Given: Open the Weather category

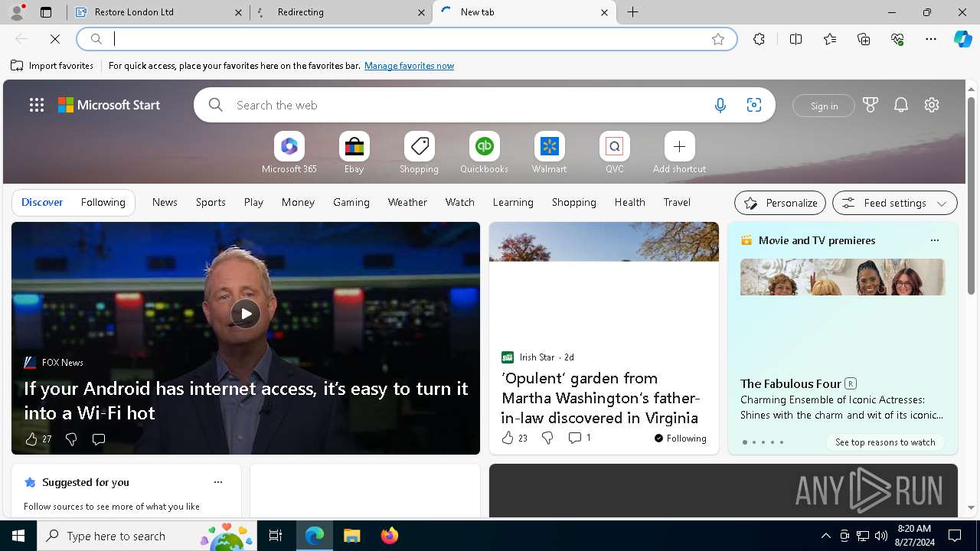Looking at the screenshot, I should coord(407,202).
